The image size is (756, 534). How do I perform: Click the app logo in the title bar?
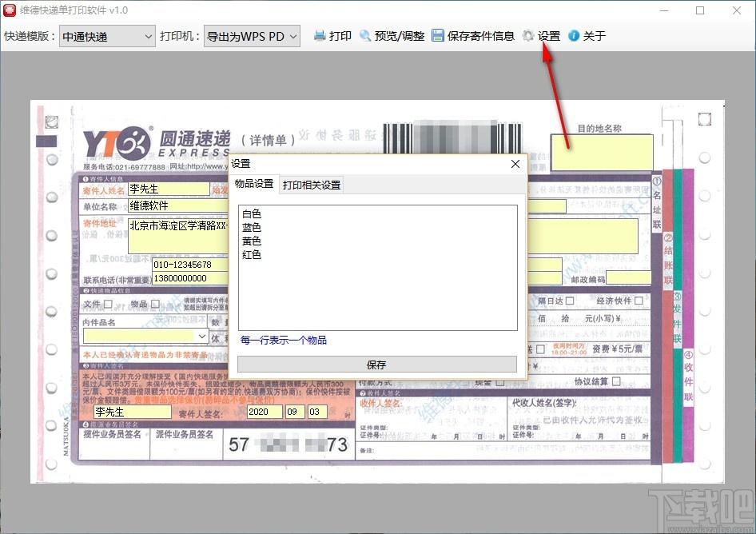point(10,10)
